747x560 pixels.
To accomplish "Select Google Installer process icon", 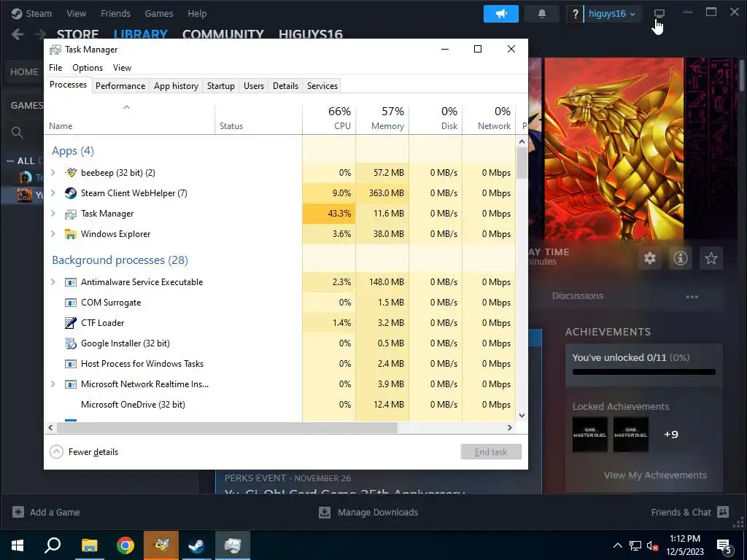I will point(71,343).
